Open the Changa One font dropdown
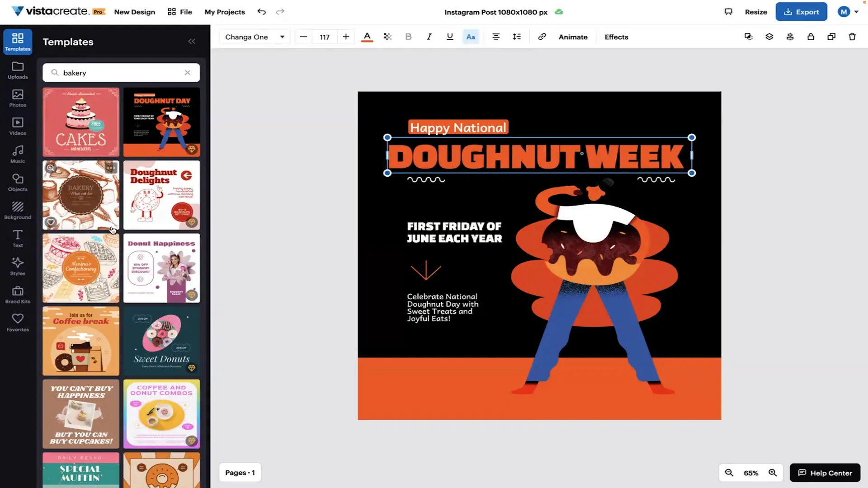Screen dimensions: 868x488 pyautogui.click(x=255, y=37)
